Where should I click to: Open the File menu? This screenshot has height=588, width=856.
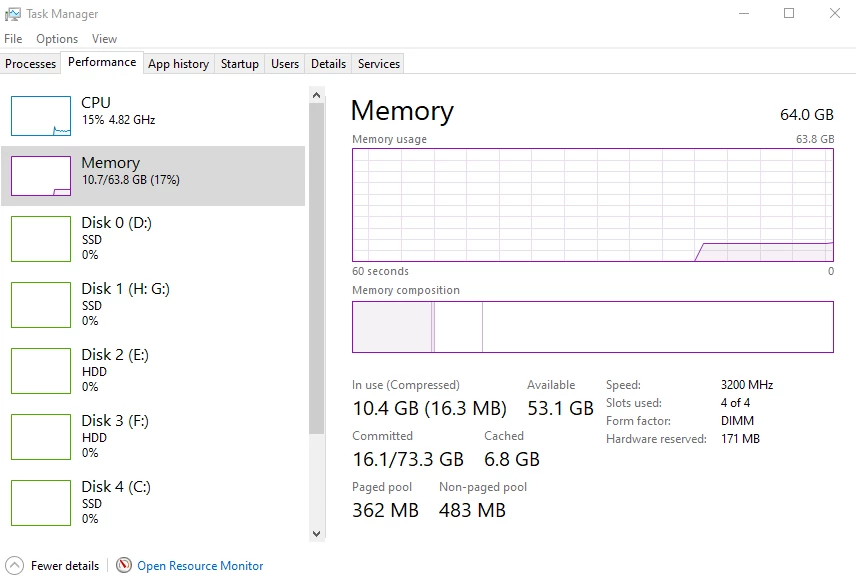(x=13, y=39)
